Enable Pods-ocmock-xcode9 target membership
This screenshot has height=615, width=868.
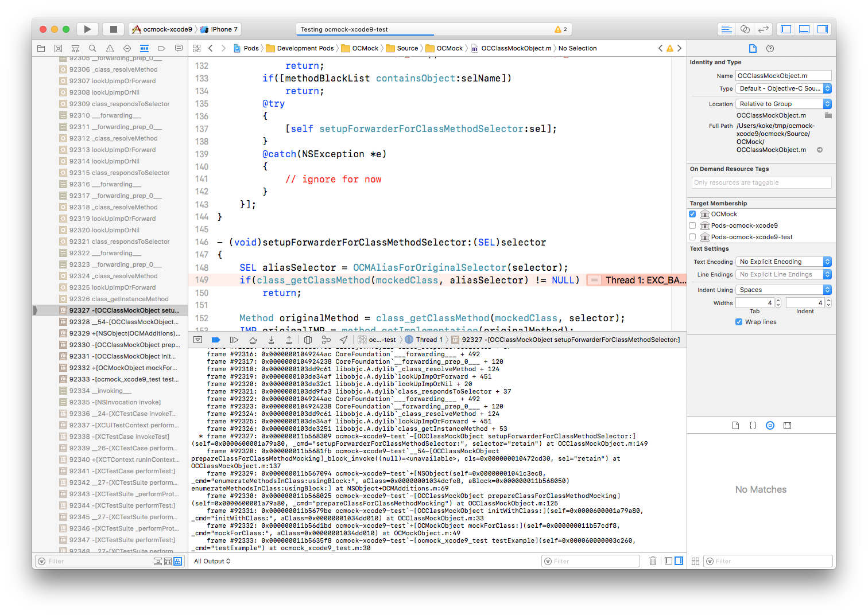point(692,225)
